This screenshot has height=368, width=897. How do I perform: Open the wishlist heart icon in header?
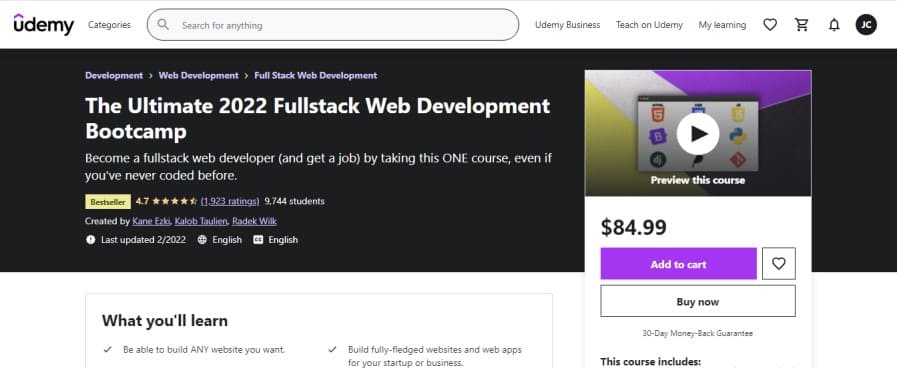770,25
